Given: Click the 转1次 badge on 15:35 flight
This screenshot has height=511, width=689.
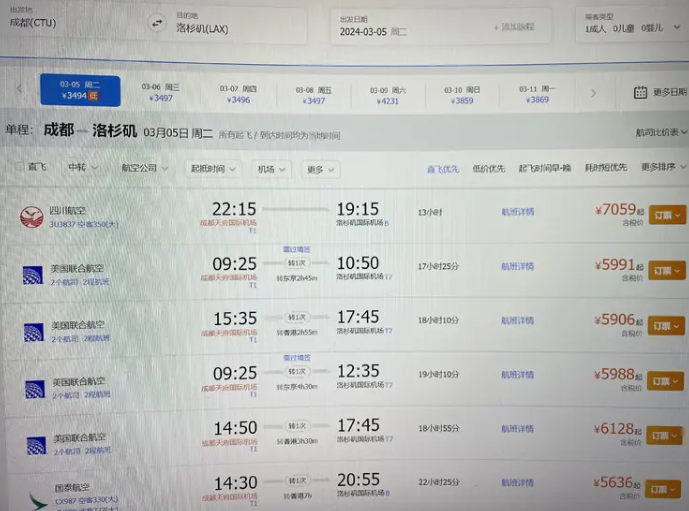Looking at the screenshot, I should click(297, 317).
